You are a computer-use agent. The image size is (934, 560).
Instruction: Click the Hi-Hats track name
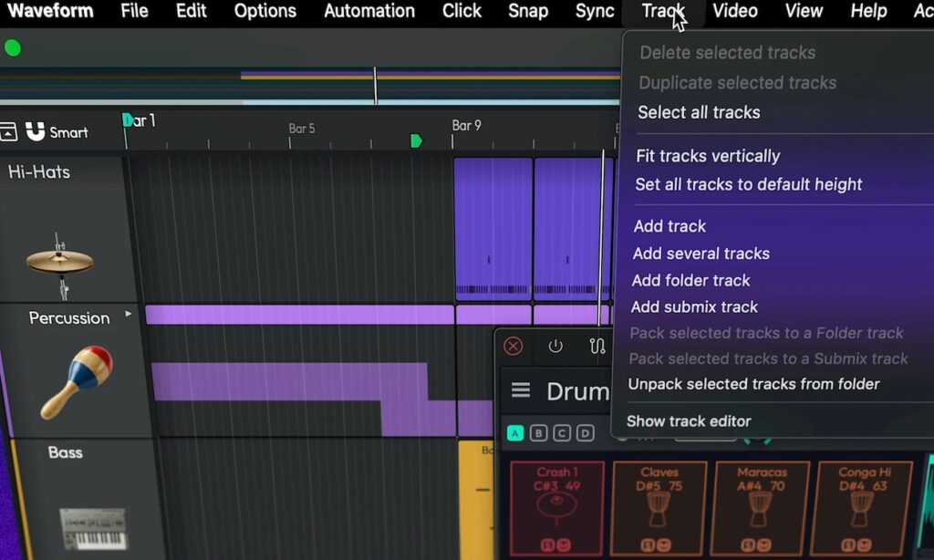(x=38, y=172)
